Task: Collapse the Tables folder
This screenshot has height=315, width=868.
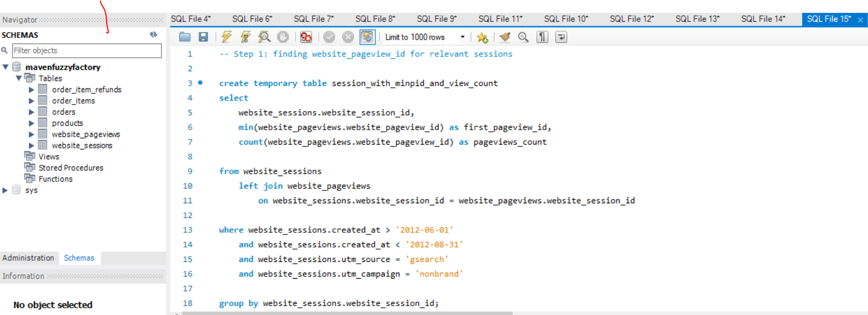Action: coord(18,78)
